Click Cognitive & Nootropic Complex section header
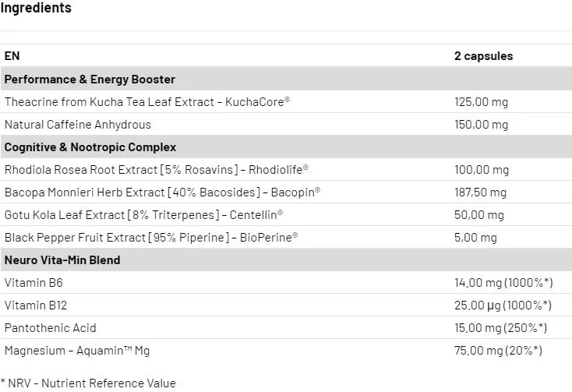The image size is (572, 392). click(286, 147)
